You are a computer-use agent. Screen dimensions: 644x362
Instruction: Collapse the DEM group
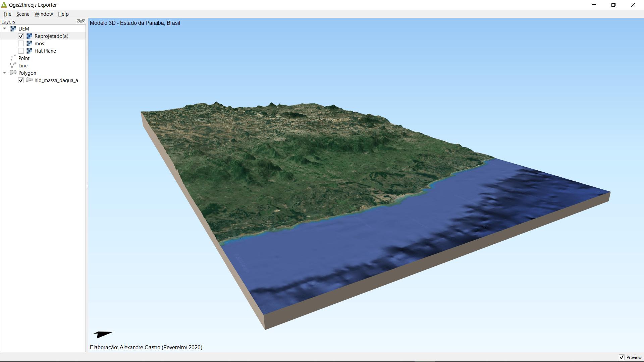point(5,28)
